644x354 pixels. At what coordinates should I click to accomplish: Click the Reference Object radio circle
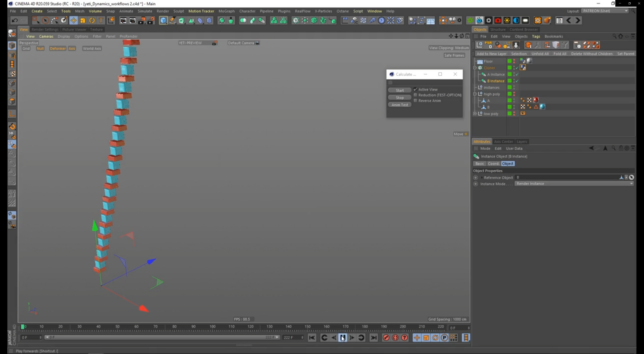click(x=476, y=177)
